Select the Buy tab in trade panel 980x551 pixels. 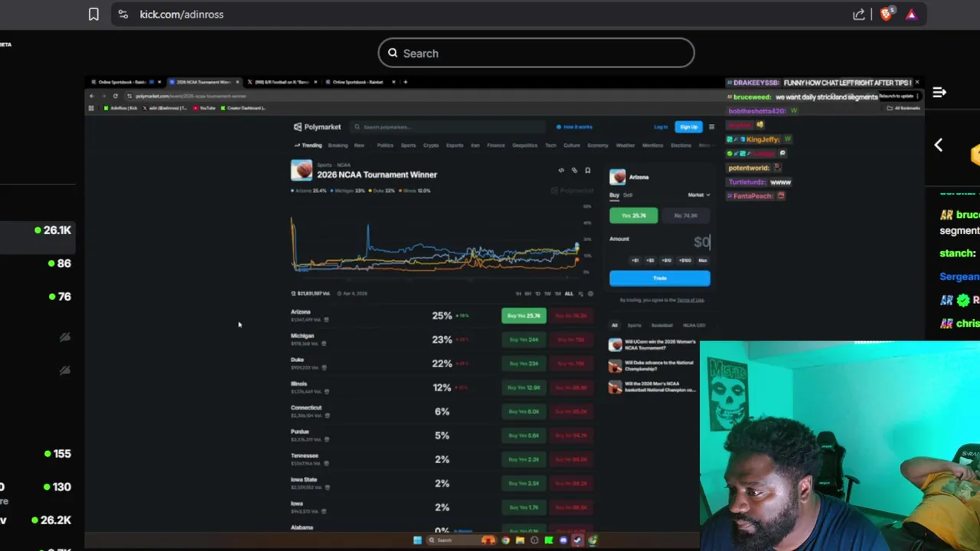tap(614, 195)
